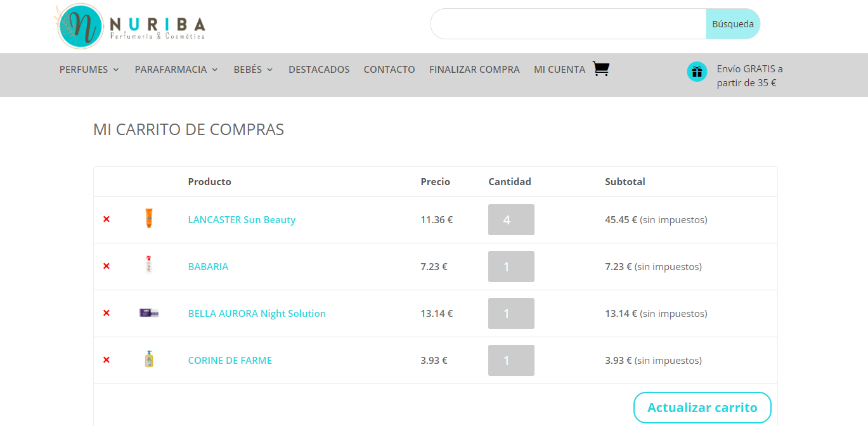Click the gift box free shipping icon

[697, 72]
